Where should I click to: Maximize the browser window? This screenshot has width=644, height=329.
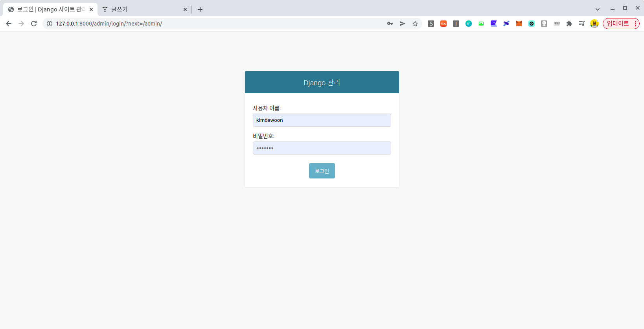[x=625, y=8]
